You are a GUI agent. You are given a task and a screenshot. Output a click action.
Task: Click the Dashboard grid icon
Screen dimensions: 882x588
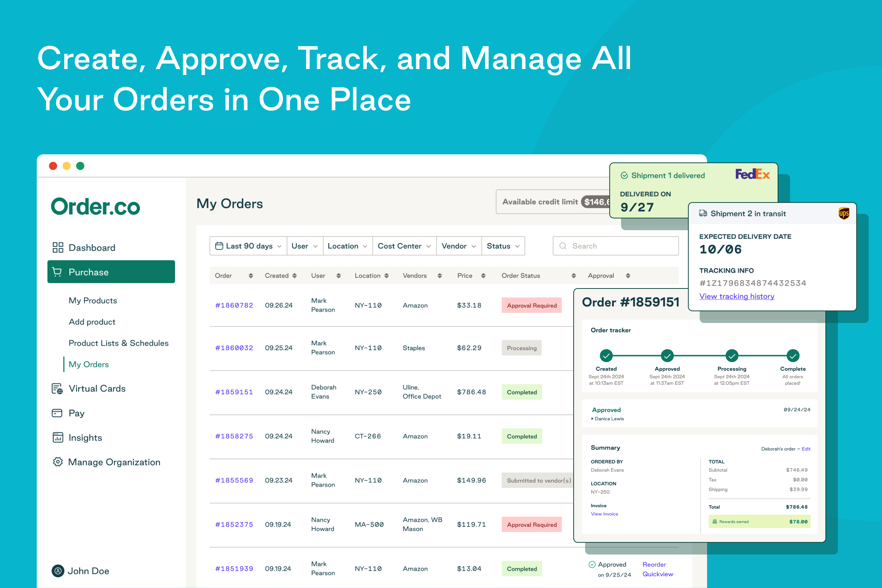tap(58, 247)
